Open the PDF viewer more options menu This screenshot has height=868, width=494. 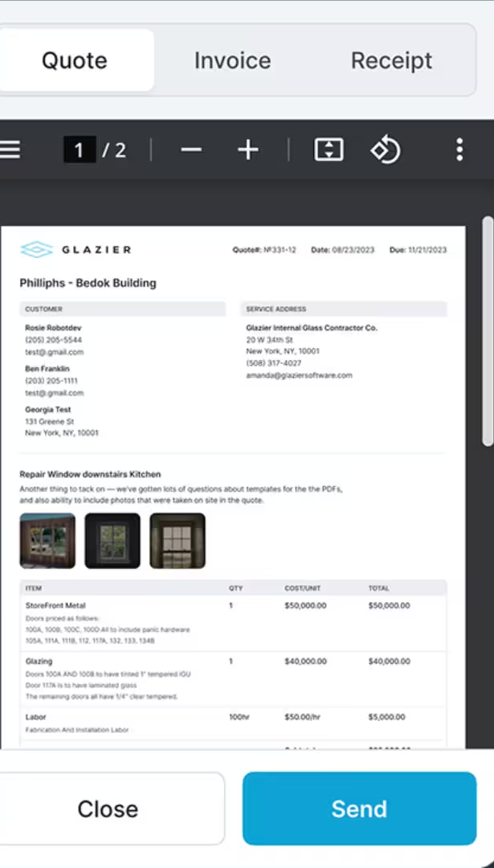pos(459,149)
